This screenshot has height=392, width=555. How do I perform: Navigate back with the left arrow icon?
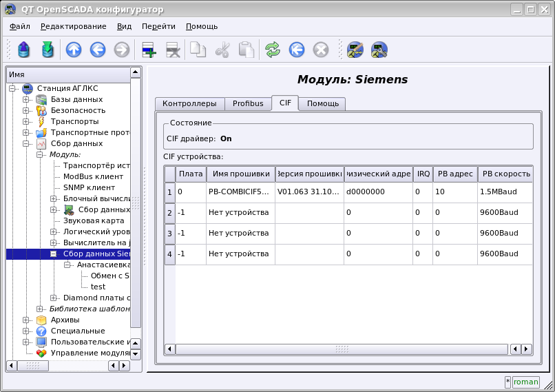(x=97, y=50)
